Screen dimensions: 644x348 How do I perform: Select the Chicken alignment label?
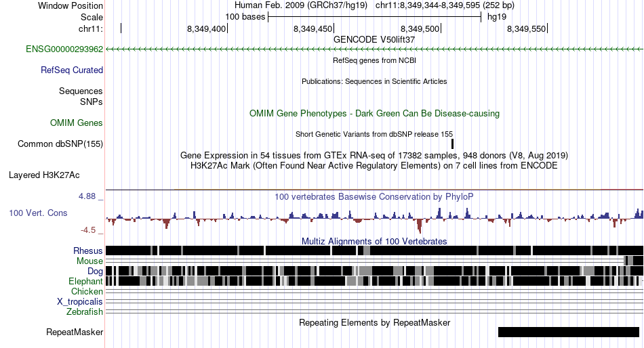[87, 291]
